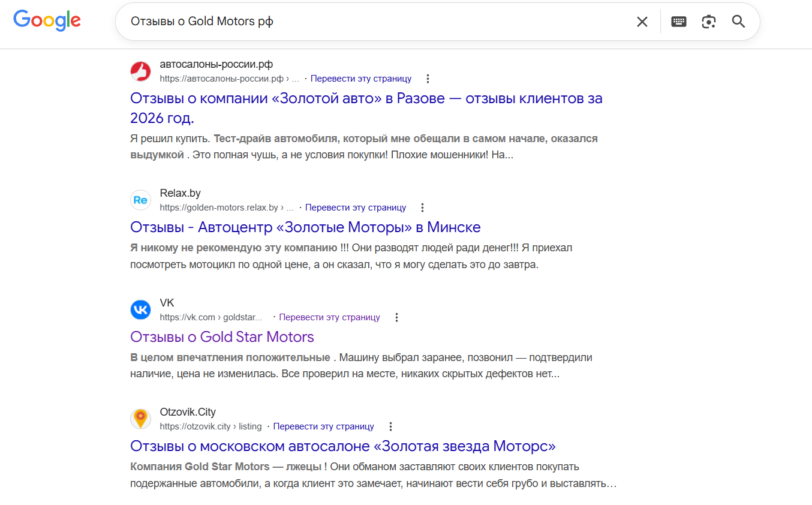The height and width of the screenshot is (505, 812).
Task: Click the Otzovik.City site name
Action: 188,412
